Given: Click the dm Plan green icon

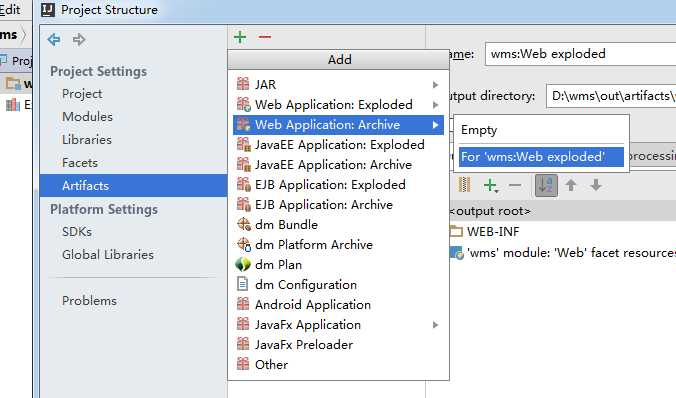Looking at the screenshot, I should pos(243,264).
